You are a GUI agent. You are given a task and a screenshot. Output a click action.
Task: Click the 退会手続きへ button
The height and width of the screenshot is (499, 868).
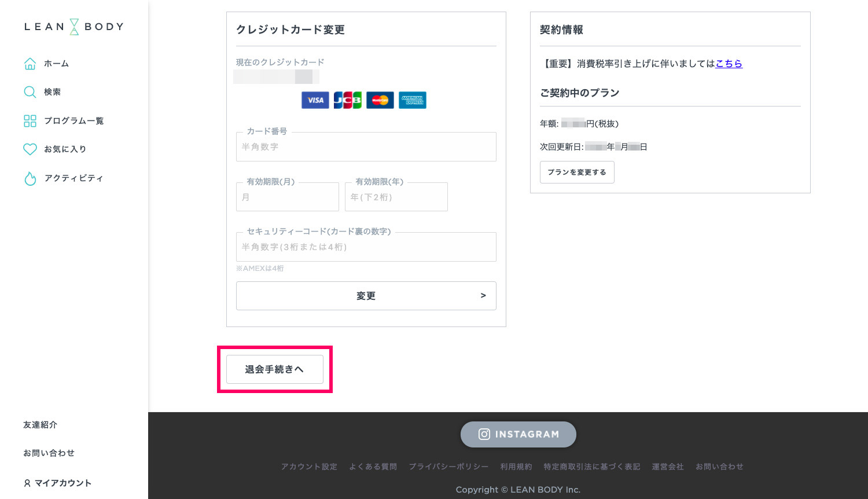[275, 369]
